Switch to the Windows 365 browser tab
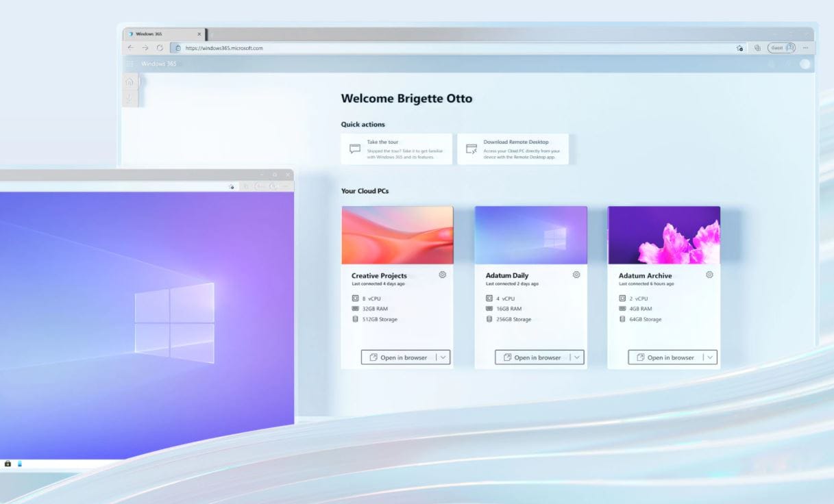The height and width of the screenshot is (504, 834). pos(162,34)
